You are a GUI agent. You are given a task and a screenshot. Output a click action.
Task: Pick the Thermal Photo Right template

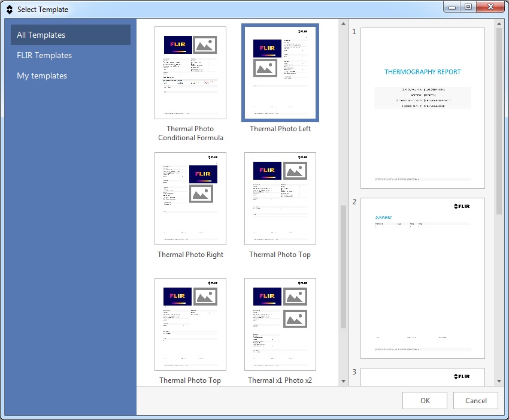(x=190, y=198)
